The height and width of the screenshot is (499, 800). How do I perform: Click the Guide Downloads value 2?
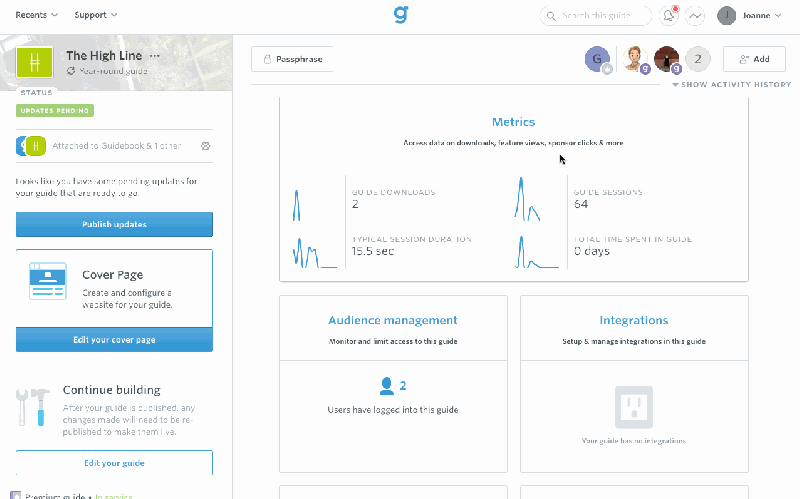(355, 204)
